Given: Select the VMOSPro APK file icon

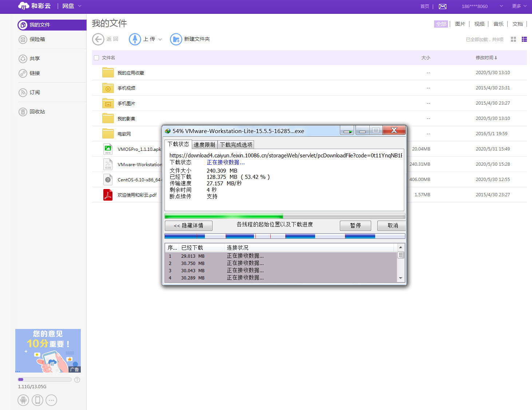Looking at the screenshot, I should pos(108,149).
